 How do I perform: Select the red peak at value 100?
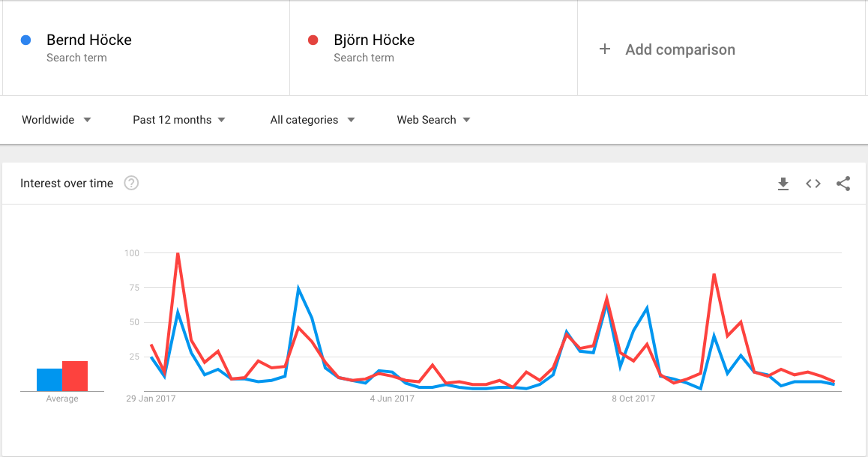(x=178, y=252)
